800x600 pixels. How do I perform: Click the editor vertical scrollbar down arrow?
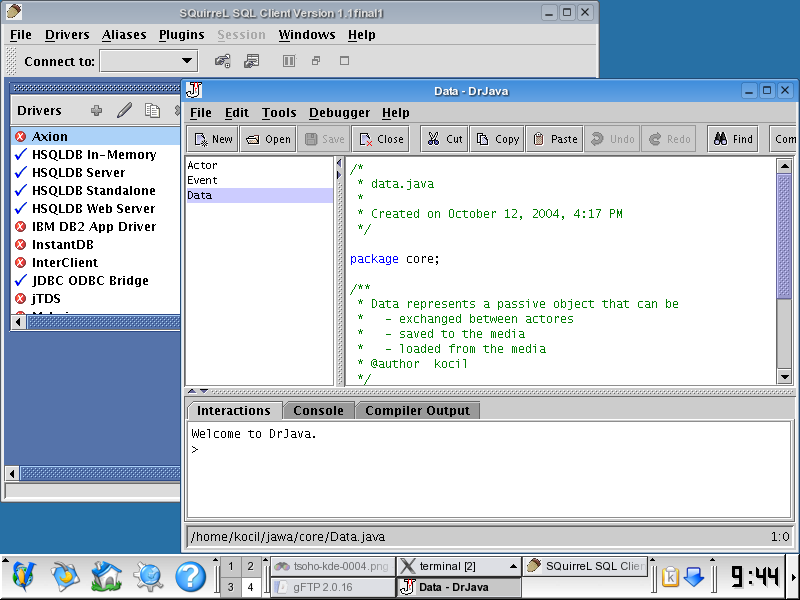tap(784, 376)
